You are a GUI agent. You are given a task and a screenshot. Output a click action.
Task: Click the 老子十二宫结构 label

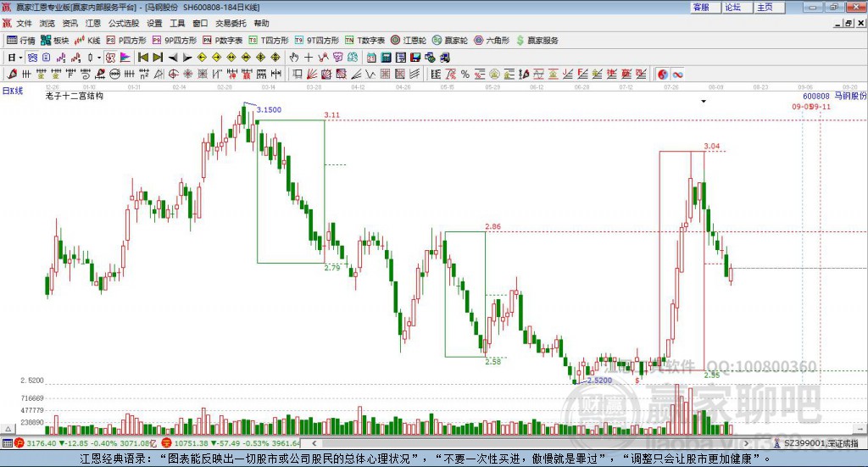[75, 96]
